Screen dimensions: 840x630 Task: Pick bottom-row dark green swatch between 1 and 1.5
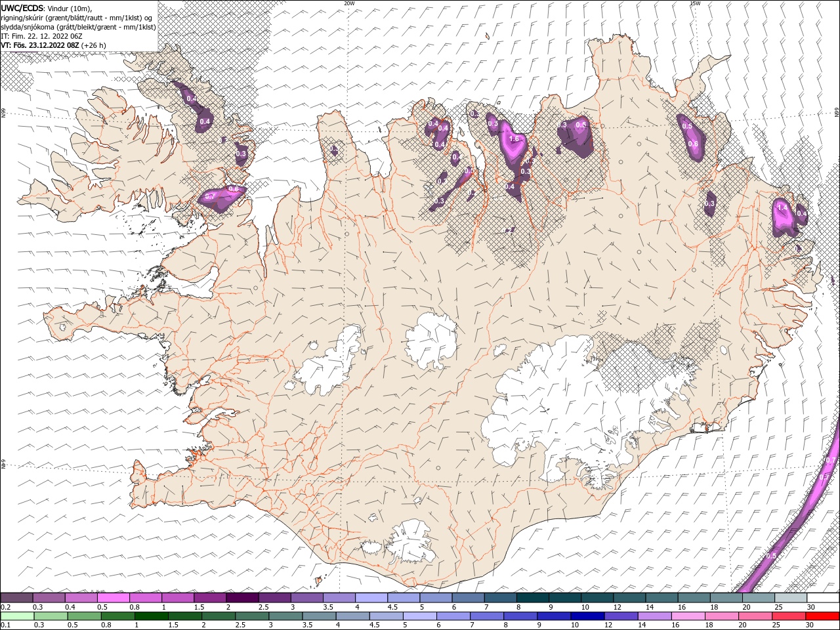pyautogui.click(x=151, y=616)
